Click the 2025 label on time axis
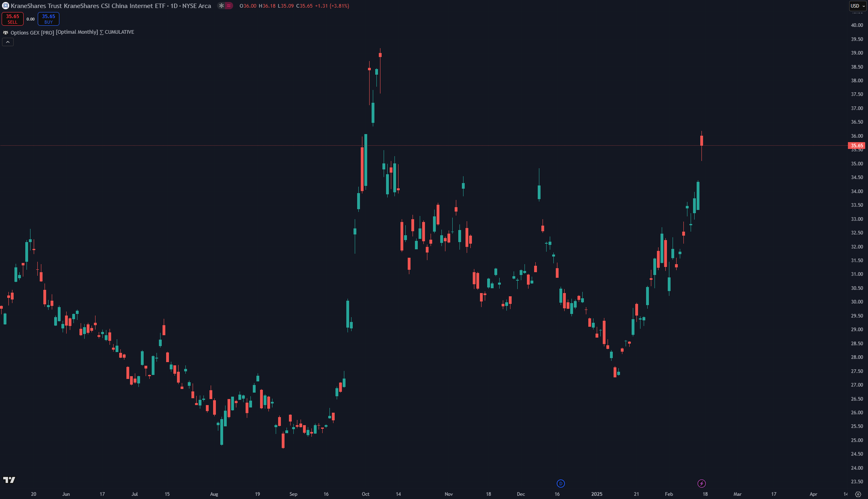 pyautogui.click(x=597, y=494)
